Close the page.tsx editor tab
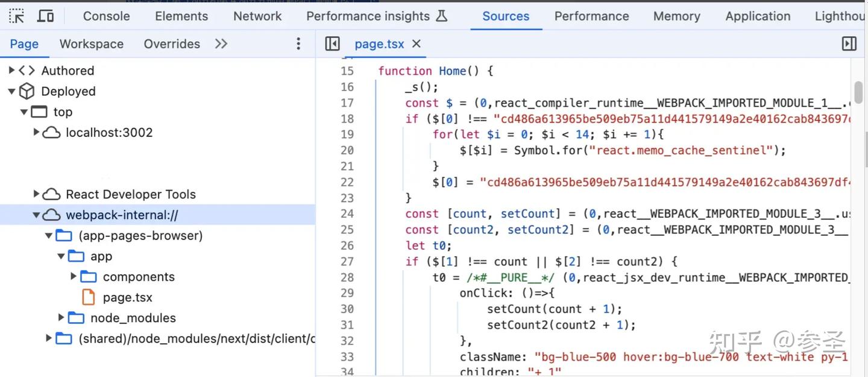 [x=415, y=43]
